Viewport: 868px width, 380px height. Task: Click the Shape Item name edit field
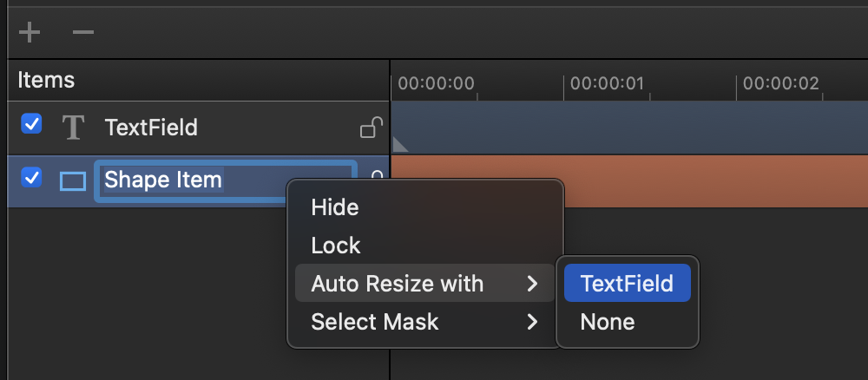226,180
